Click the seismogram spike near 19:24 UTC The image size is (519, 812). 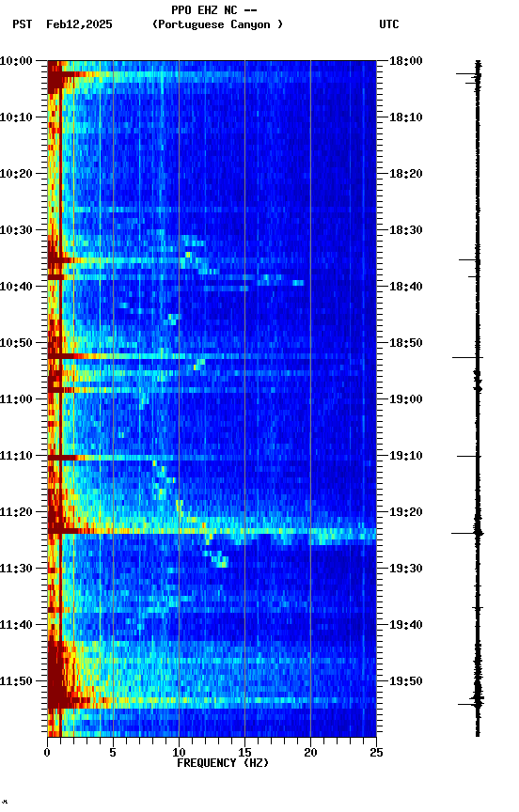(467, 533)
